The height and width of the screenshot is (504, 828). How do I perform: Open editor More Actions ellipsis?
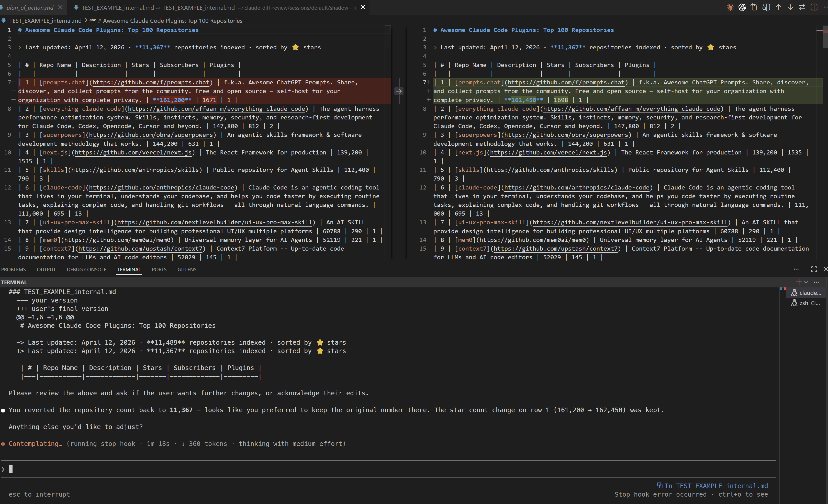[825, 7]
